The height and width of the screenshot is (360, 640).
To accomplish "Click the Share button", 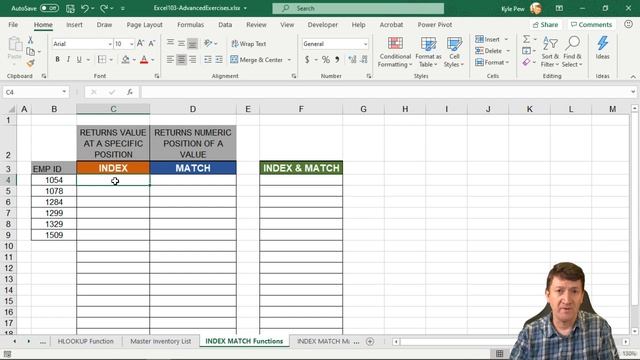I will pos(545,25).
